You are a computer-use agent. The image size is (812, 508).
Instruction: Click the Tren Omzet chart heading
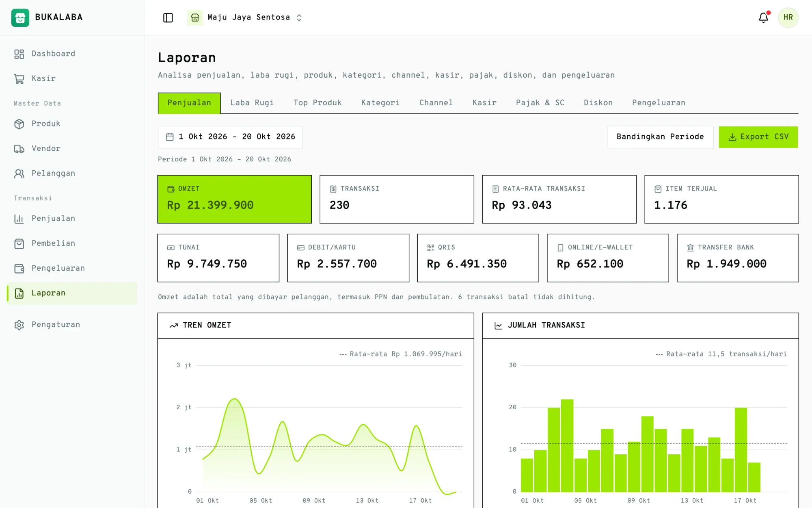point(207,325)
